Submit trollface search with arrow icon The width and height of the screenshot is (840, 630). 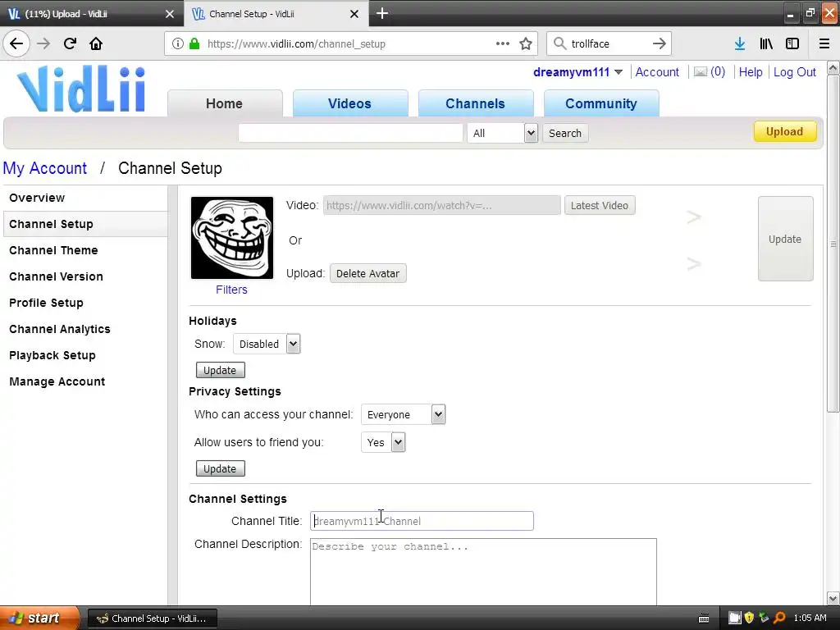coord(660,43)
